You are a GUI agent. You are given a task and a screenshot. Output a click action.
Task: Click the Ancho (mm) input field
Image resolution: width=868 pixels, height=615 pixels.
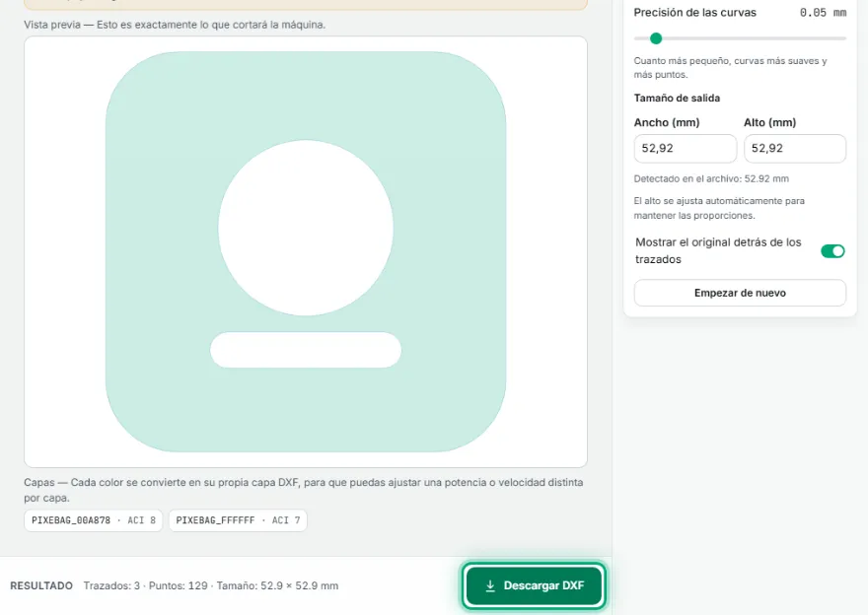[686, 148]
